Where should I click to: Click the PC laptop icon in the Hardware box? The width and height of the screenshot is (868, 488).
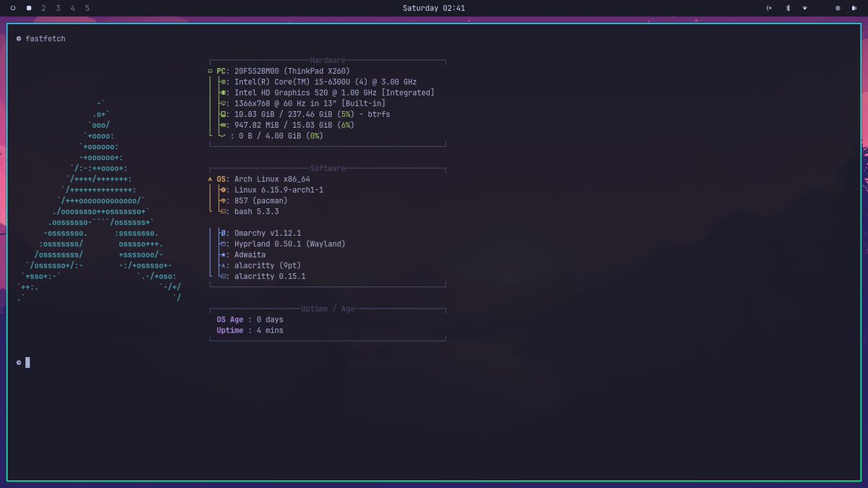(210, 71)
